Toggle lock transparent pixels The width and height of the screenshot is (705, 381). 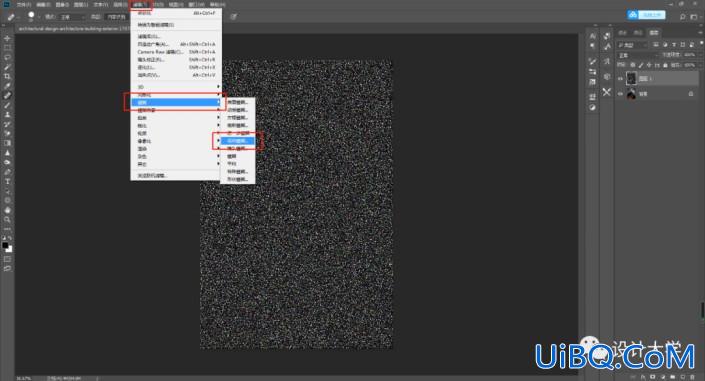tap(633, 65)
